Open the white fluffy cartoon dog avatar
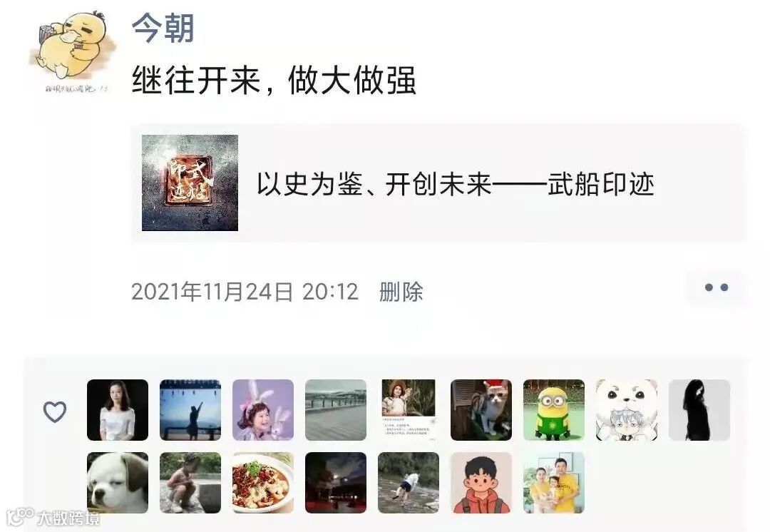770x532 pixels. [626, 409]
